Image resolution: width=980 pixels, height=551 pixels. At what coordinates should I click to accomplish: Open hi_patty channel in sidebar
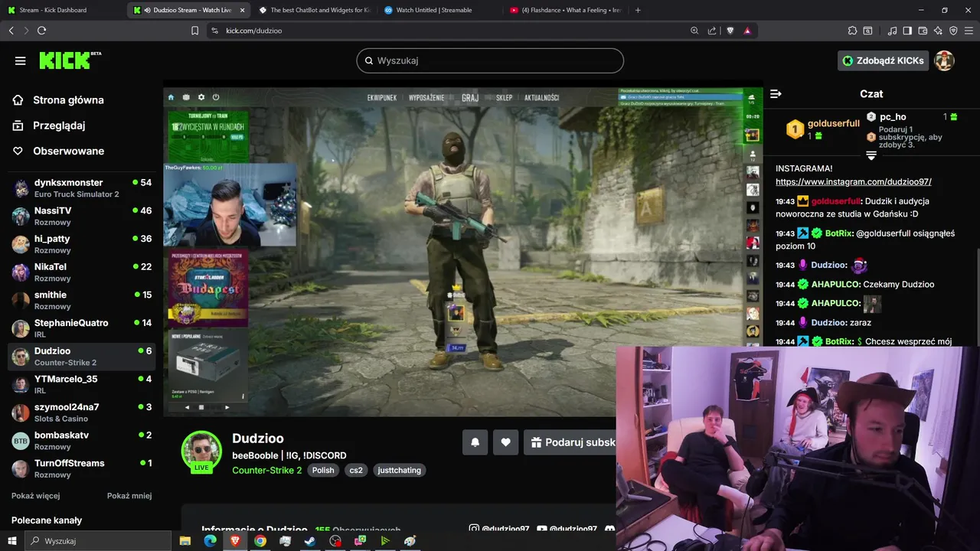point(82,244)
